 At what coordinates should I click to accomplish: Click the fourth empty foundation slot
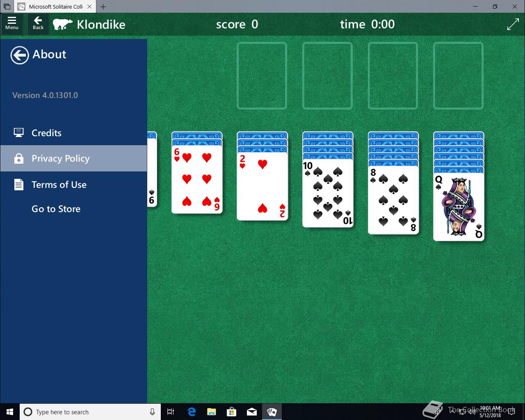click(x=458, y=76)
